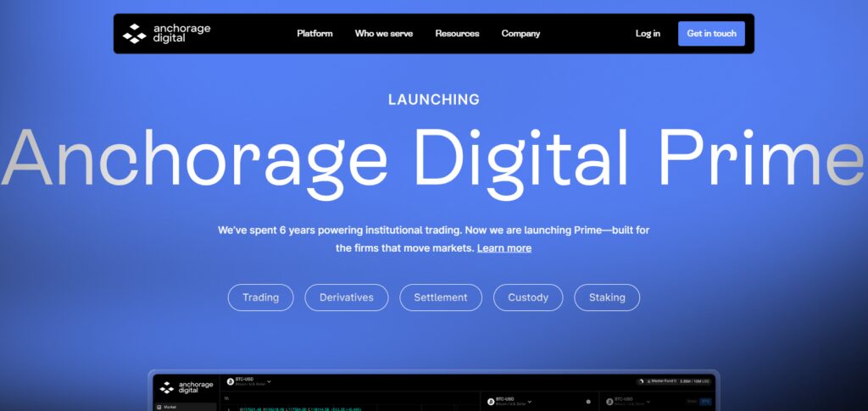Select the Staking pill
The width and height of the screenshot is (868, 411).
coord(607,297)
